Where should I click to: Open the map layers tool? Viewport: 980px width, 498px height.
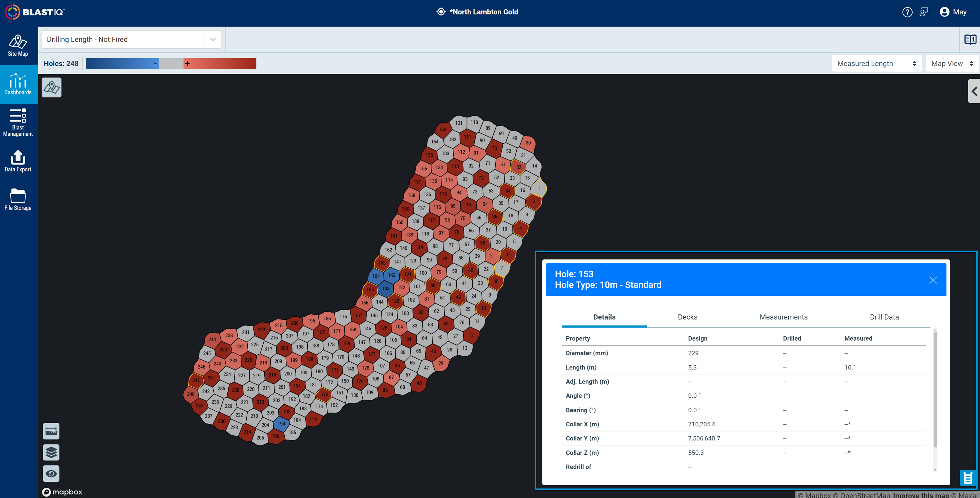[51, 452]
